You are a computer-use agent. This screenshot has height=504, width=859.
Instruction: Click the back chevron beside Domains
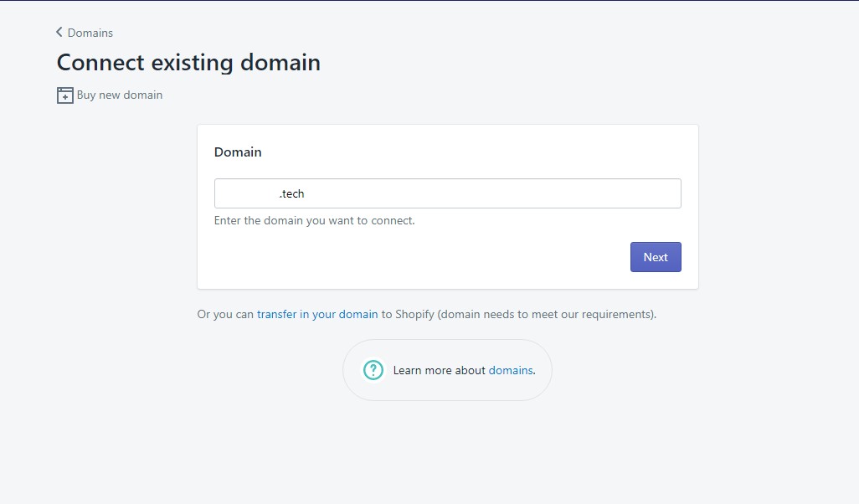(x=59, y=33)
